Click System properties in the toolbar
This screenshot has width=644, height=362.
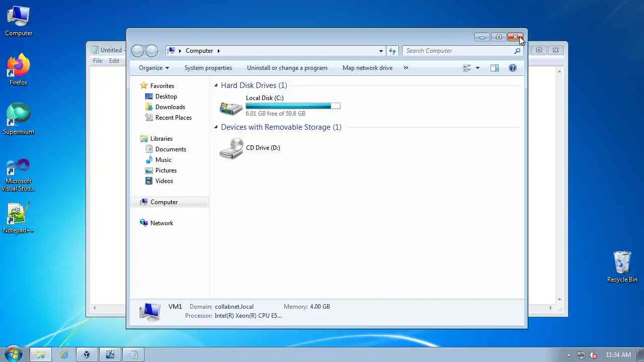[x=208, y=68]
